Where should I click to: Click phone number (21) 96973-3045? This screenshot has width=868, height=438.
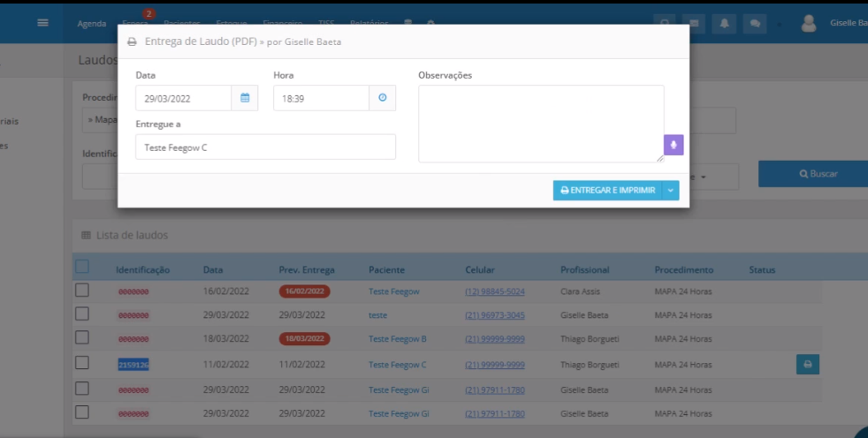tap(495, 315)
